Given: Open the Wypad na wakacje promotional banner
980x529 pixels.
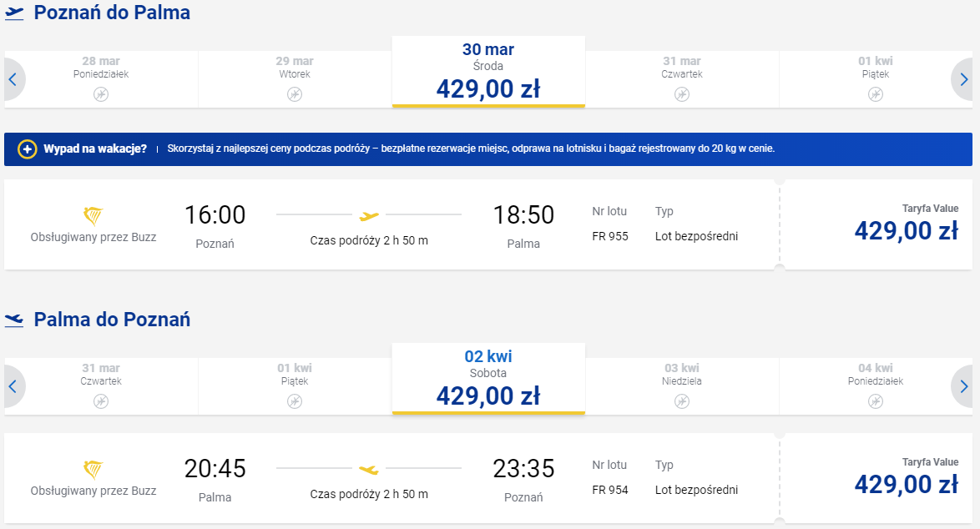Looking at the screenshot, I should (488, 149).
